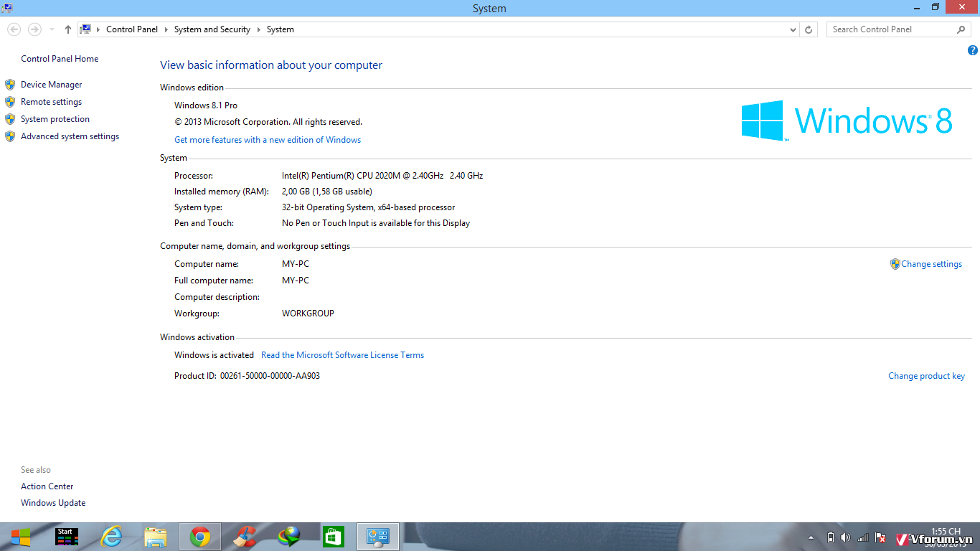Click the 2,00 GB installed memory value
This screenshot has width=980, height=551.
coord(327,192)
